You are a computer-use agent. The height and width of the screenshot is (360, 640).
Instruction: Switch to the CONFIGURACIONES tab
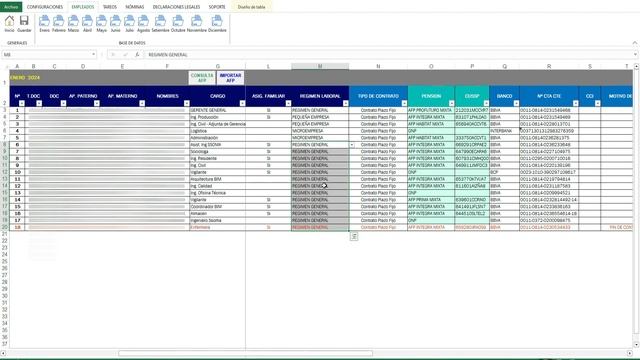click(45, 7)
